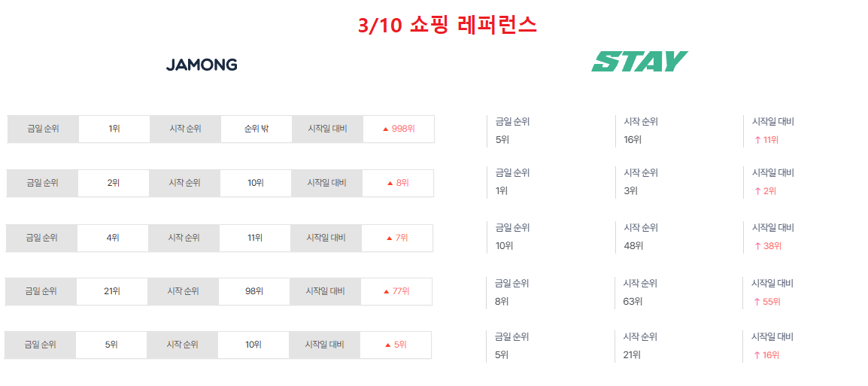Click the up arrow next to 11위
Image resolution: width=868 pixels, height=386 pixels.
click(758, 140)
